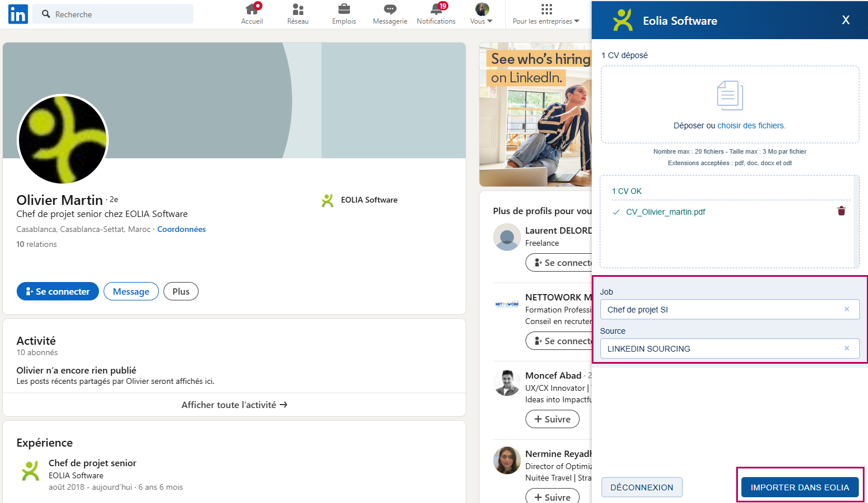Viewport: 868px width, 503px height.
Task: Clear the Source field selection
Action: (x=846, y=349)
